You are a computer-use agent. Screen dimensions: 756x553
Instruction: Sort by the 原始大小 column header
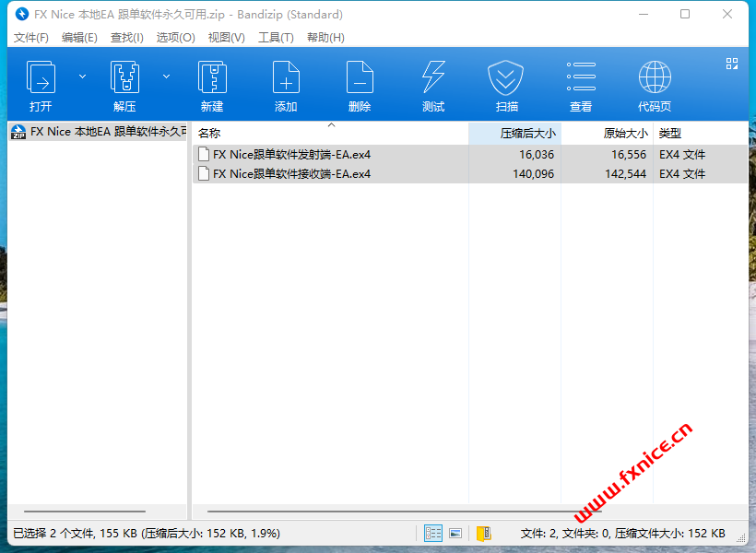[607, 134]
